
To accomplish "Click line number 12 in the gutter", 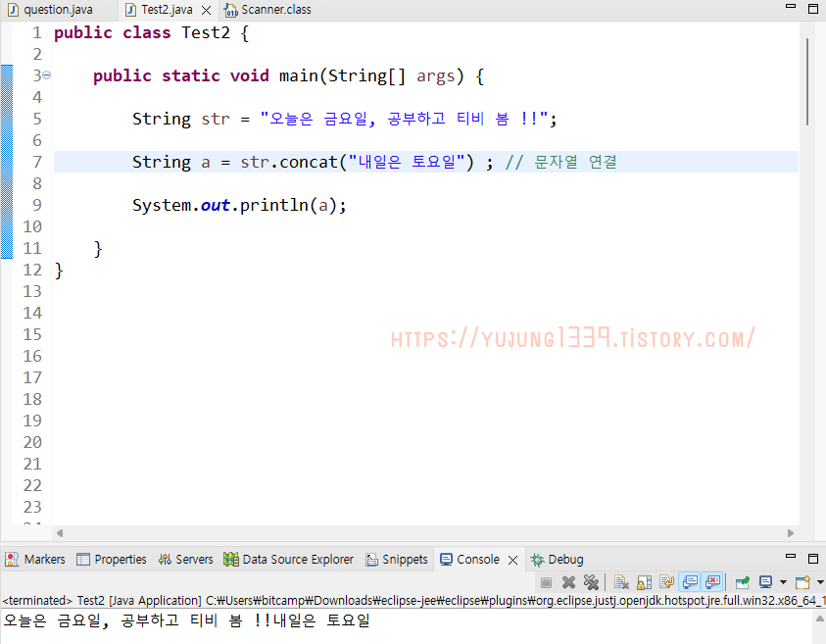I will coord(31,270).
